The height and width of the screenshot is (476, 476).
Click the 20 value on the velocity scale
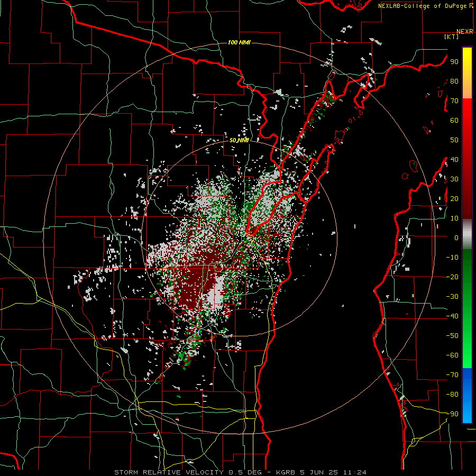click(x=454, y=199)
